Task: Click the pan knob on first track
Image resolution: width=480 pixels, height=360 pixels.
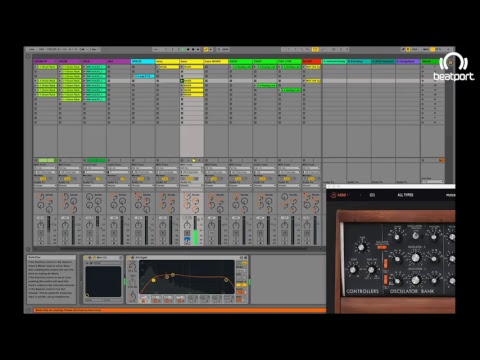Action: pyautogui.click(x=41, y=226)
